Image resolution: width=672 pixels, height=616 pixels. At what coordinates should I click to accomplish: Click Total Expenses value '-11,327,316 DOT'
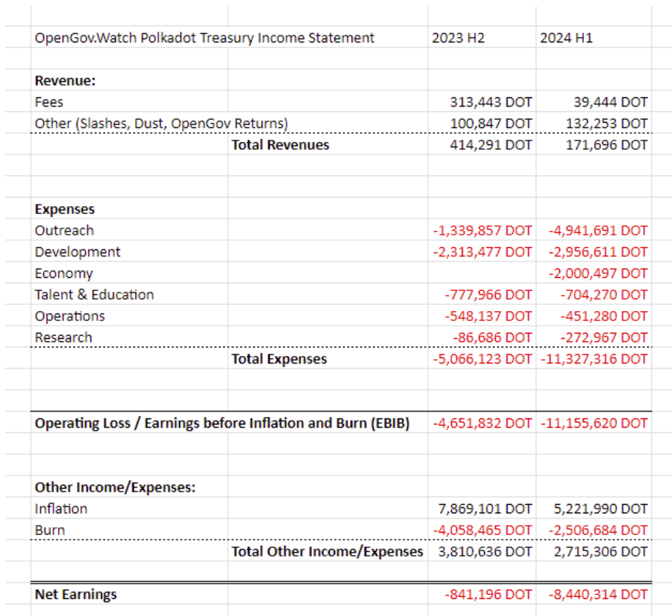(595, 359)
